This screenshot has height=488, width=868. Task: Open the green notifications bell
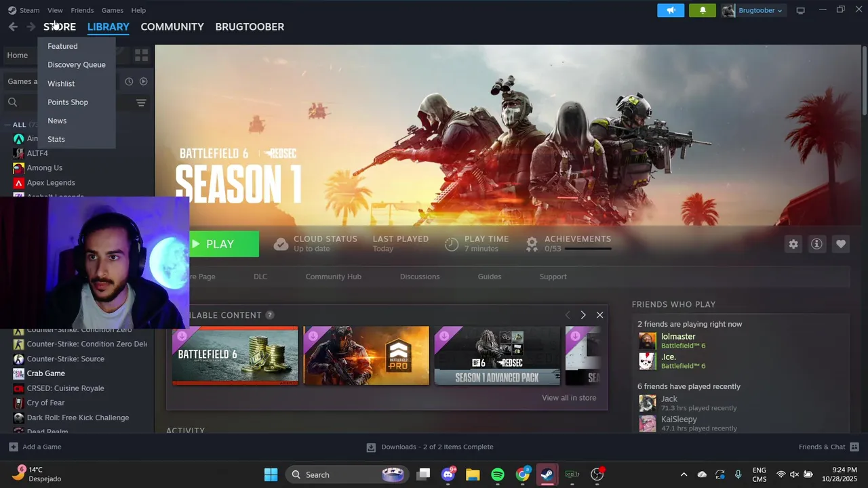point(703,10)
